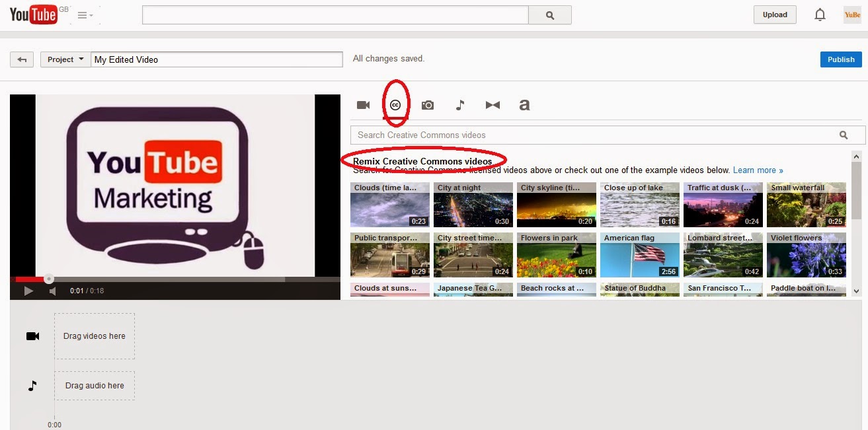
Task: Open the guide menu next to logo
Action: pos(85,15)
